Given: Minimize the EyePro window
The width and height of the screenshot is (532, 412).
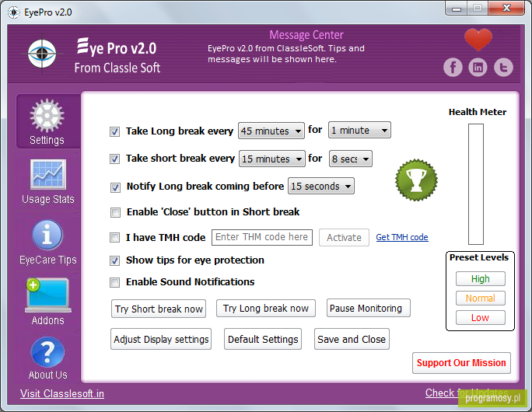Looking at the screenshot, I should [x=457, y=9].
